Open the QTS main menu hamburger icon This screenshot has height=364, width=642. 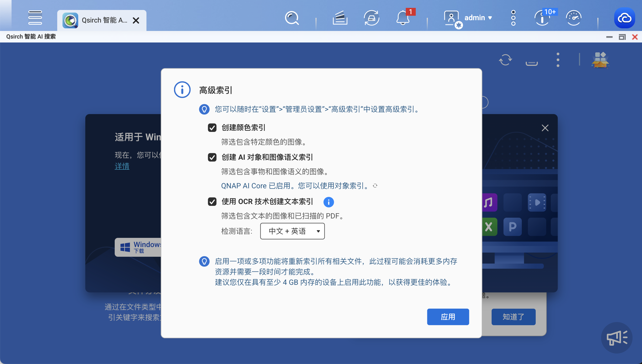coord(35,18)
